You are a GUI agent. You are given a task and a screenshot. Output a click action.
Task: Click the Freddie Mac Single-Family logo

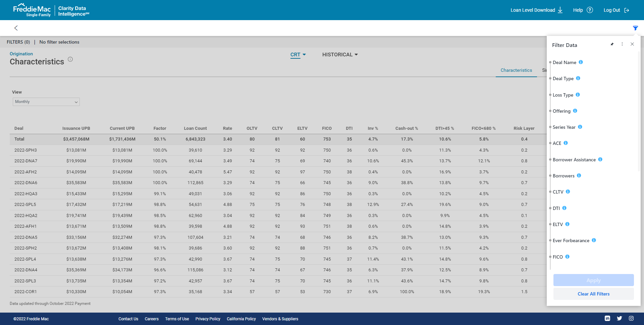[x=32, y=10]
